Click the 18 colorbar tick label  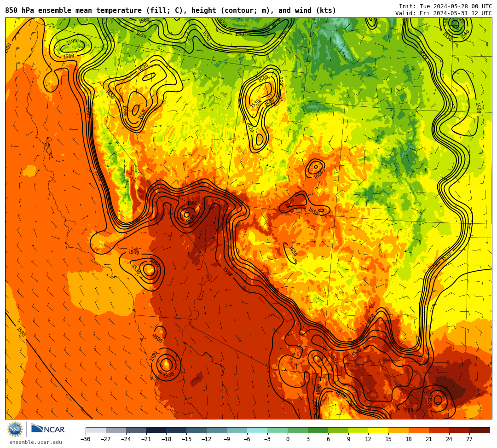409,439
